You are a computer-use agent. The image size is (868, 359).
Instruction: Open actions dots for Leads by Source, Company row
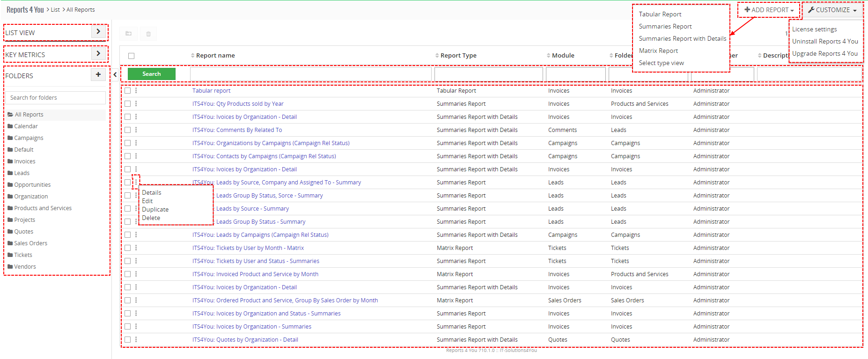tap(136, 183)
